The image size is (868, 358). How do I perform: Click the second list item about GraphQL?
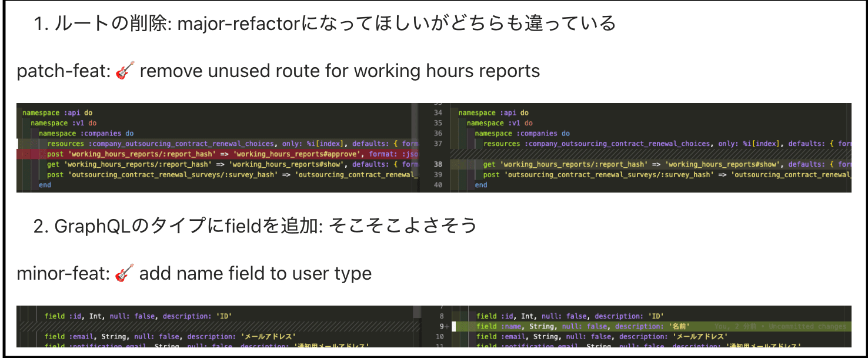(255, 226)
